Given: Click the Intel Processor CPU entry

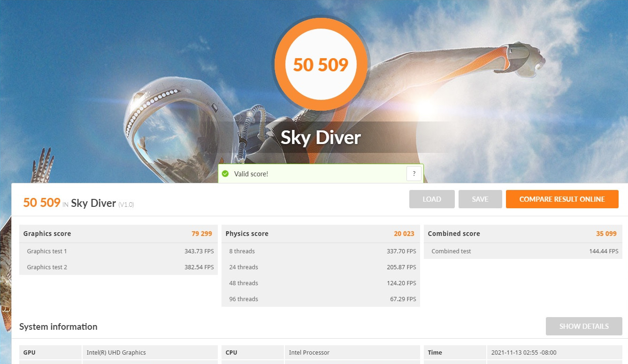Looking at the screenshot, I should [309, 352].
